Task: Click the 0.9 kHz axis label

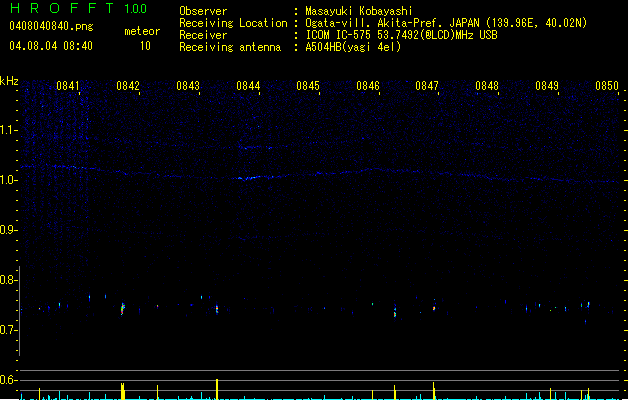Action: (9, 230)
